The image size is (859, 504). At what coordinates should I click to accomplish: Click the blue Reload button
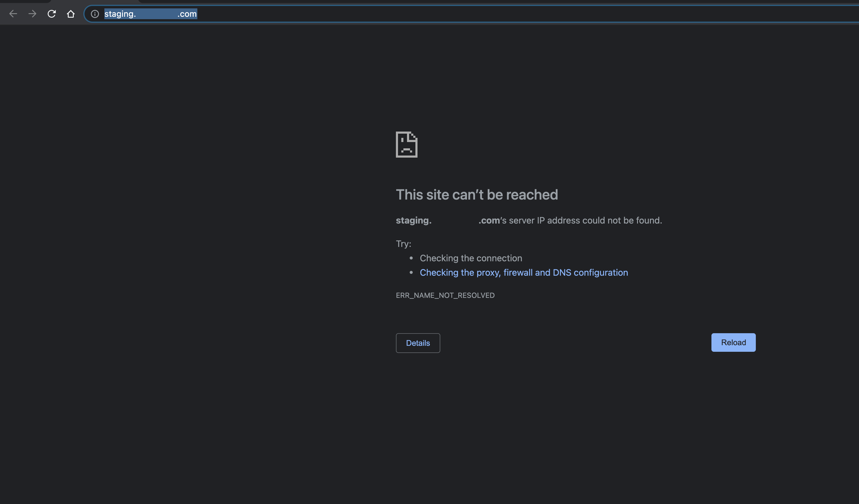point(733,342)
